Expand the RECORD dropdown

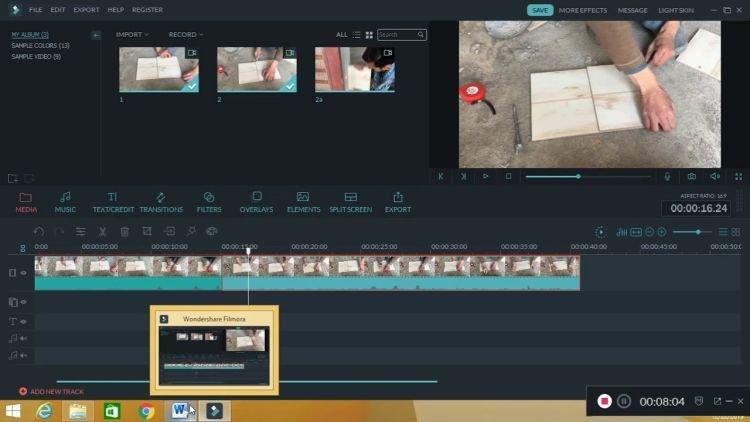coord(186,34)
